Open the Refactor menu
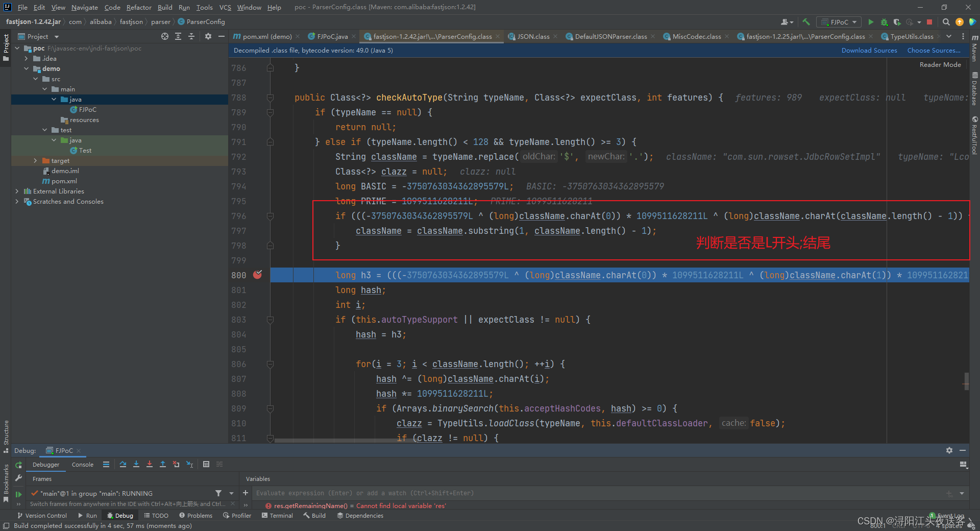This screenshot has height=531, width=980. point(139,7)
